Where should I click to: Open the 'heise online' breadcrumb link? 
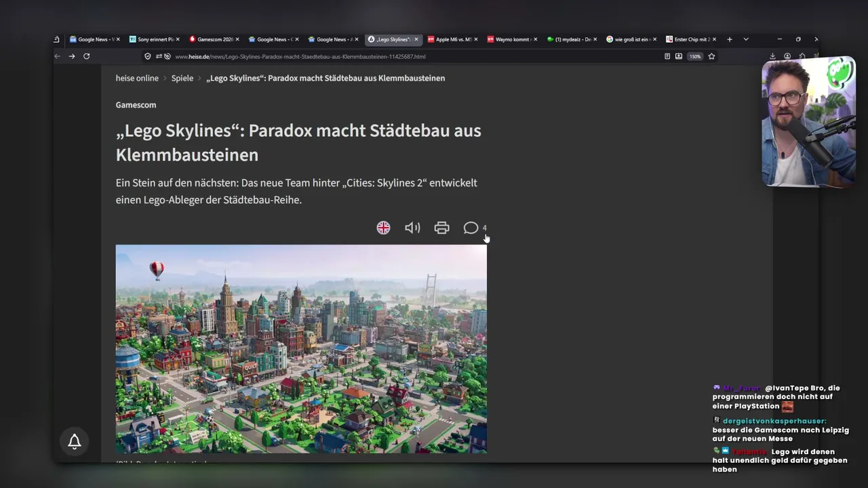tap(137, 78)
